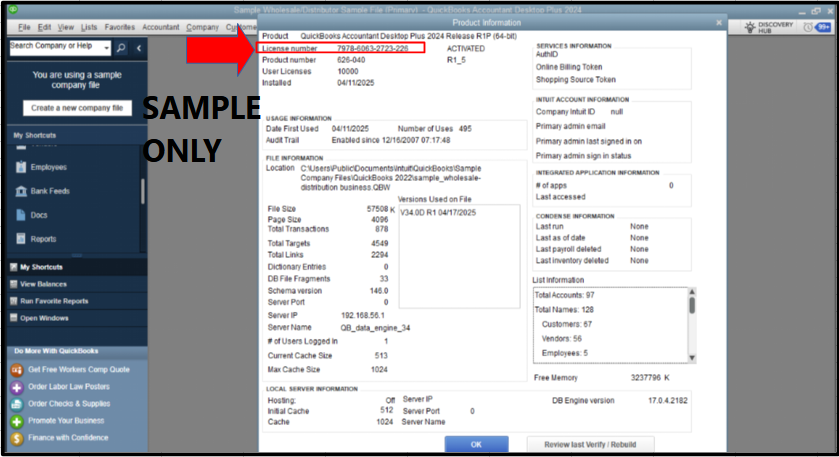
Task: Open the Edit menu
Action: [44, 27]
